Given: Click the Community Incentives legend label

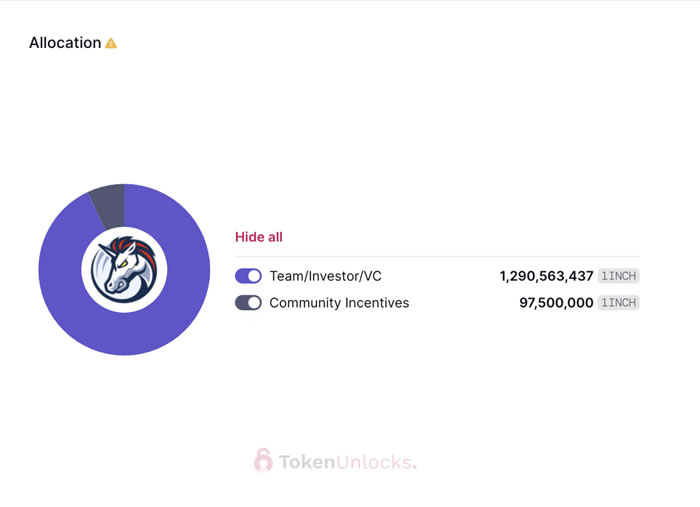Looking at the screenshot, I should pos(339,303).
